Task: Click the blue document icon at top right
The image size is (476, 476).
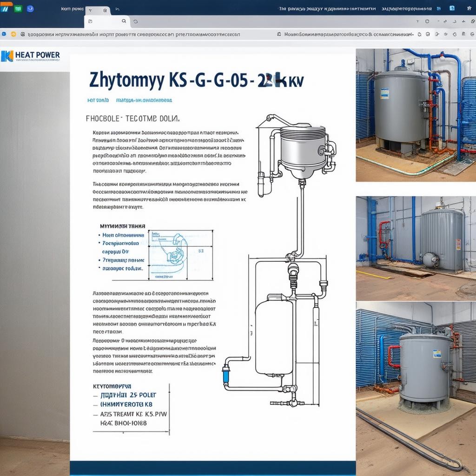Action: (452, 8)
